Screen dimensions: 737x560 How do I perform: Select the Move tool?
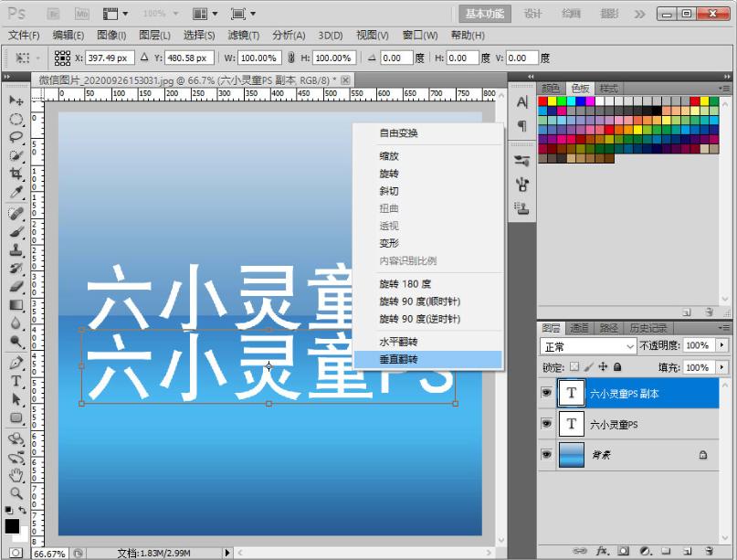[x=14, y=99]
